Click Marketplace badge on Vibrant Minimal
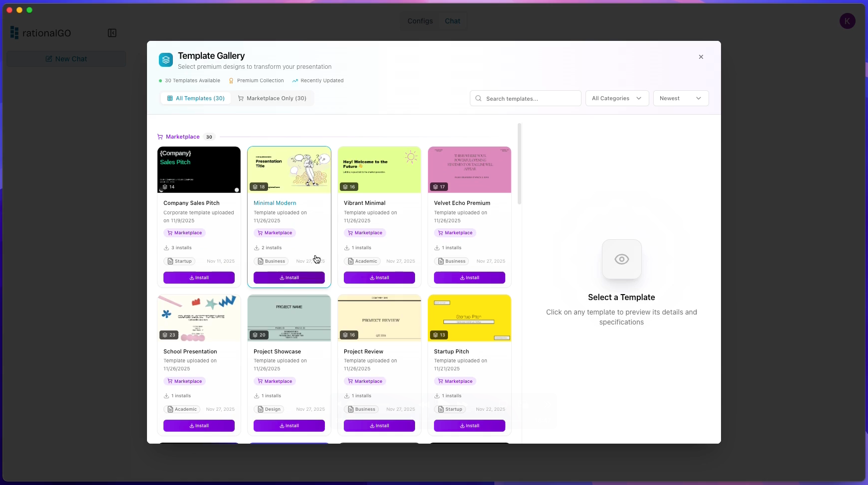This screenshot has width=868, height=485. tap(365, 233)
